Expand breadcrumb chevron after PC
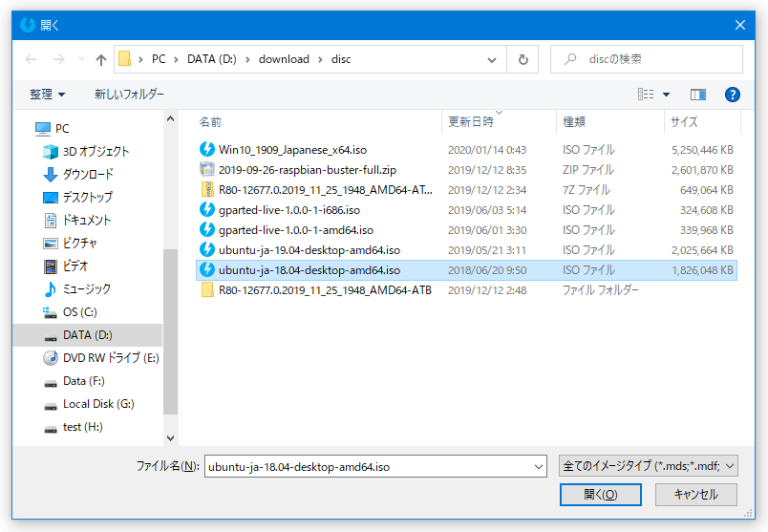Image resolution: width=768 pixels, height=532 pixels. click(x=177, y=60)
